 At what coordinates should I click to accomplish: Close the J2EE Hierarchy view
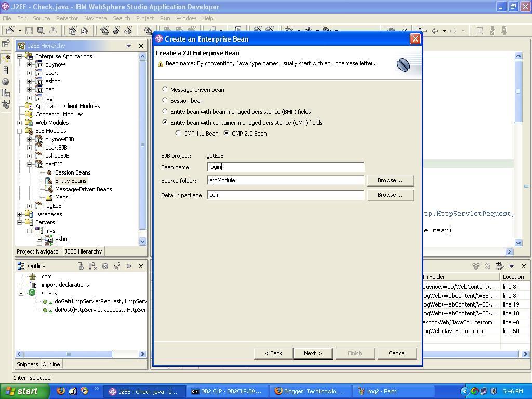141,46
